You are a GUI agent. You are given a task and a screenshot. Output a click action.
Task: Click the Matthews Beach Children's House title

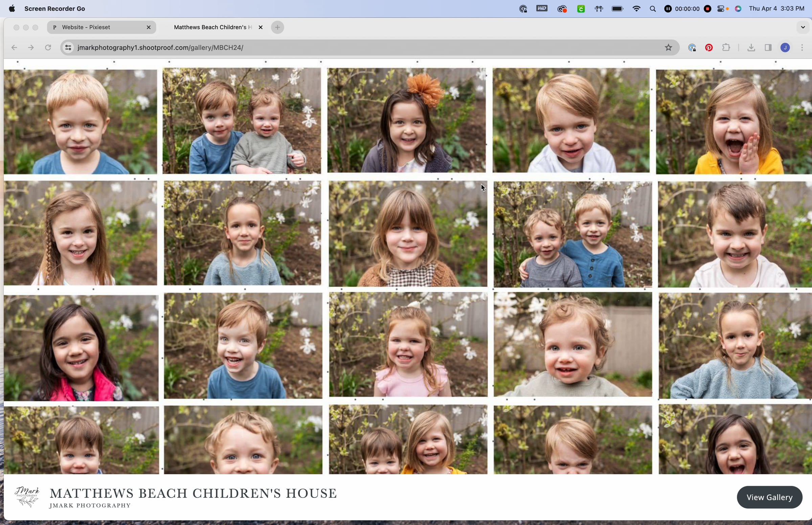click(193, 493)
